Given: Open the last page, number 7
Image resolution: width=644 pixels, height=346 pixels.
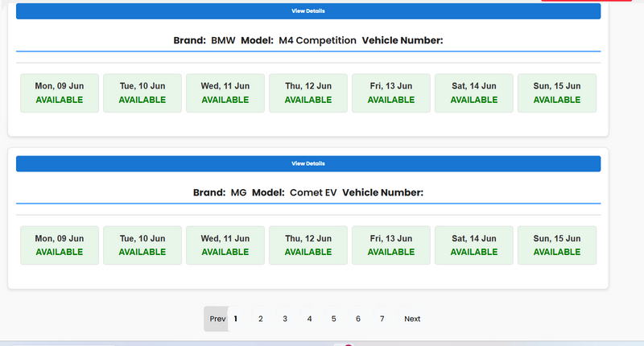Looking at the screenshot, I should pyautogui.click(x=382, y=319).
